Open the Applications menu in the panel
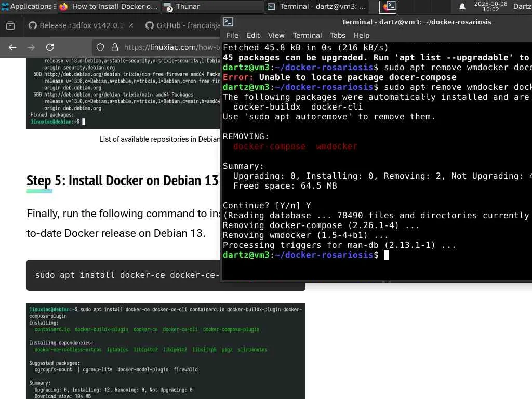Image resolution: width=532 pixels, height=399 pixels. point(29,6)
